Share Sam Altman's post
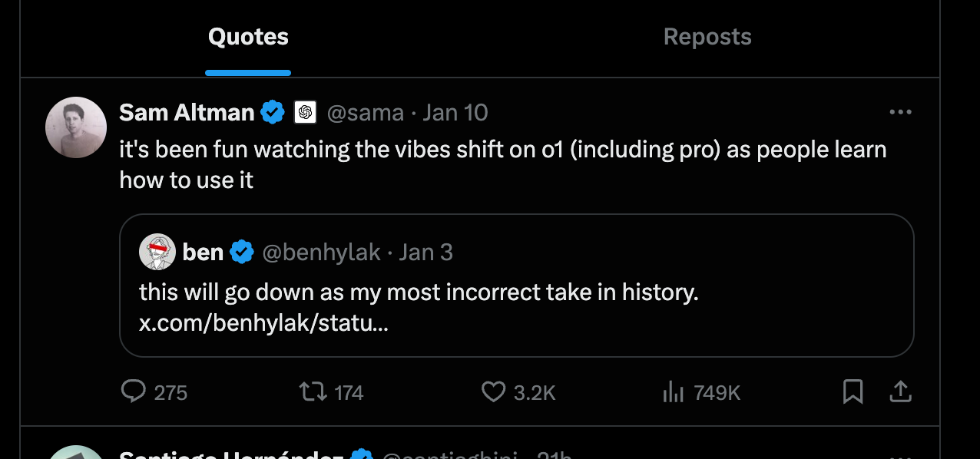This screenshot has height=459, width=980. click(900, 392)
